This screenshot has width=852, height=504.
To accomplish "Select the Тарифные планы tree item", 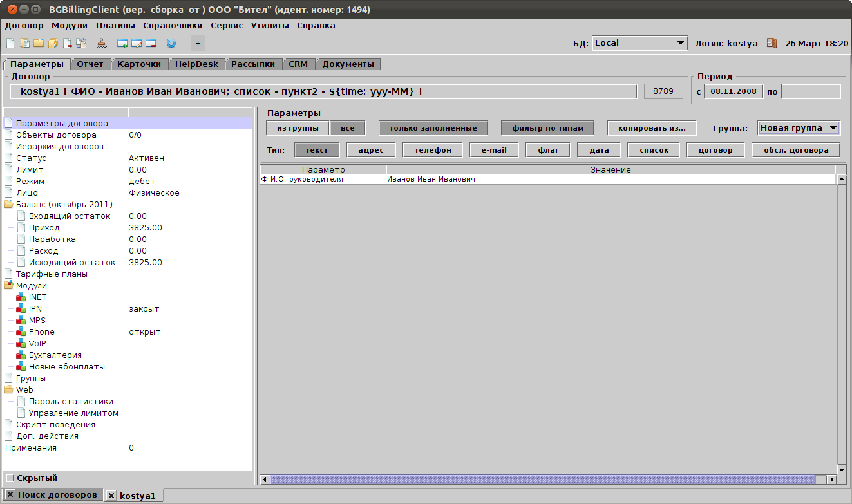I will [x=52, y=274].
